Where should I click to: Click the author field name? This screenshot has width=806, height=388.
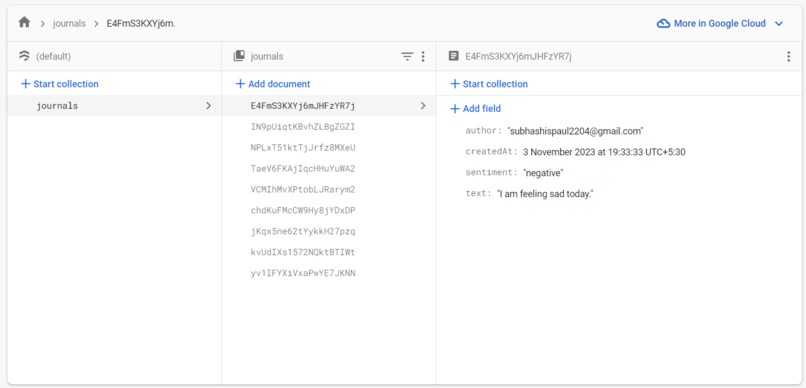(x=483, y=131)
